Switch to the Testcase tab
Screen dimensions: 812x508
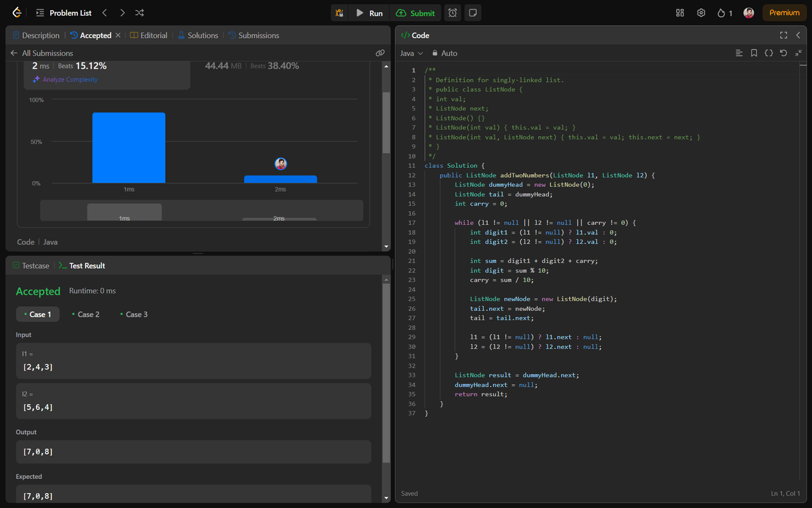pos(31,266)
